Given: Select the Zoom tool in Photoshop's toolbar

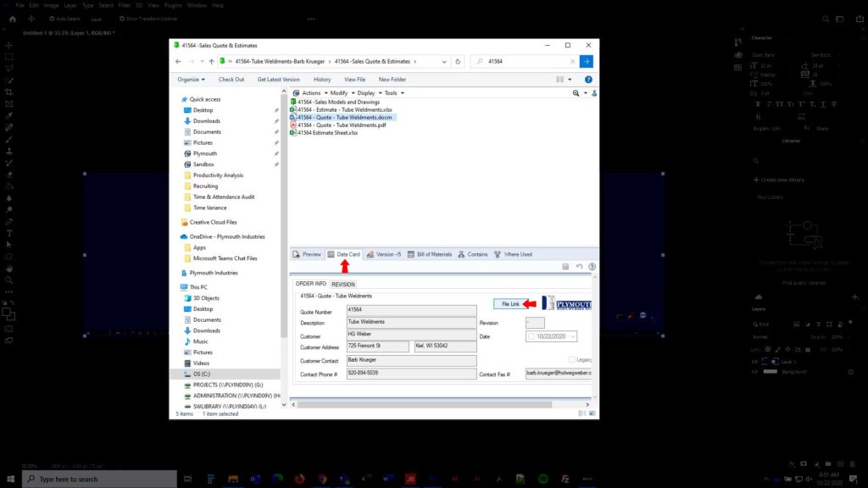Looking at the screenshot, I should point(9,281).
